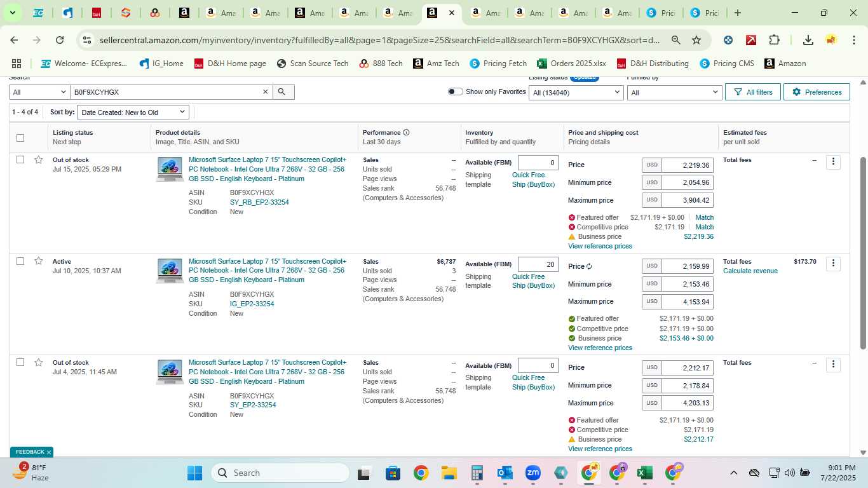Favorite the Jul 4 out-of-stock listing star
This screenshot has width=868, height=488.
click(x=39, y=362)
